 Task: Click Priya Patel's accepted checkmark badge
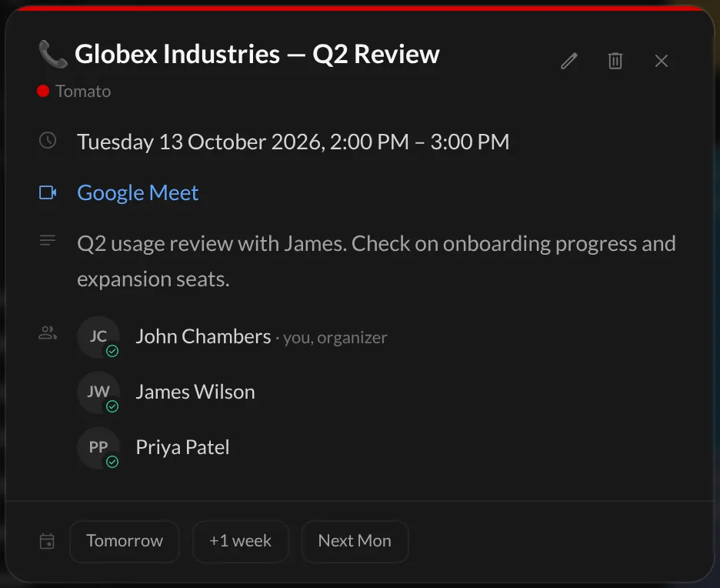112,462
